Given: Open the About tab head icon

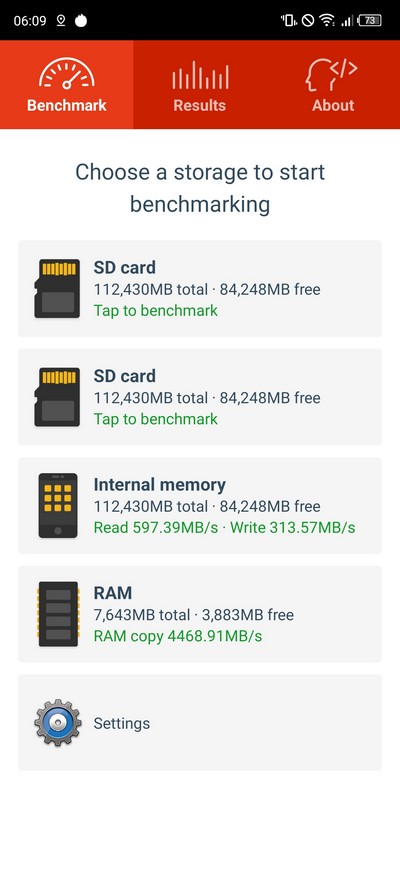Looking at the screenshot, I should [331, 75].
